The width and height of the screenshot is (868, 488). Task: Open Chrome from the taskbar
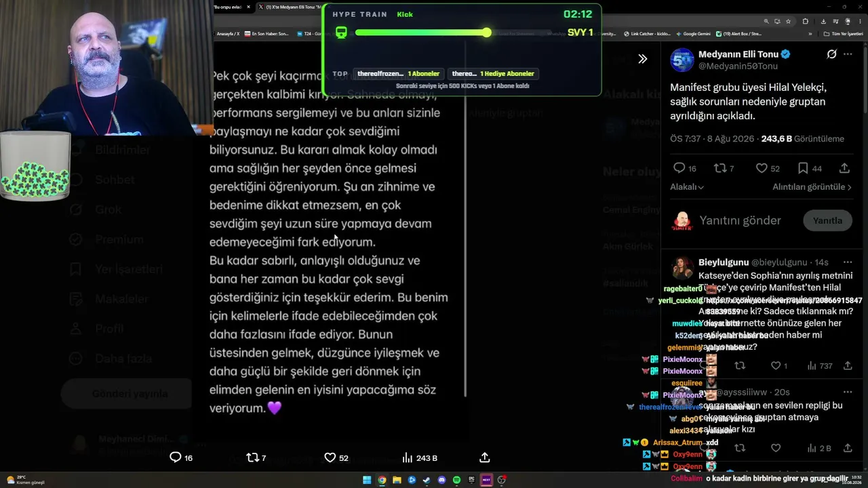click(x=382, y=480)
